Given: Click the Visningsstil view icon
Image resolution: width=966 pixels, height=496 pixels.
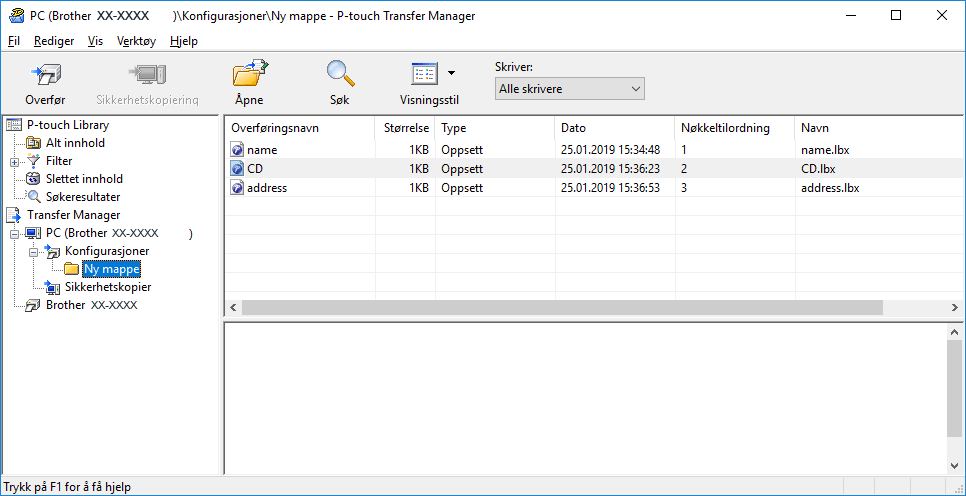Looking at the screenshot, I should tap(424, 75).
